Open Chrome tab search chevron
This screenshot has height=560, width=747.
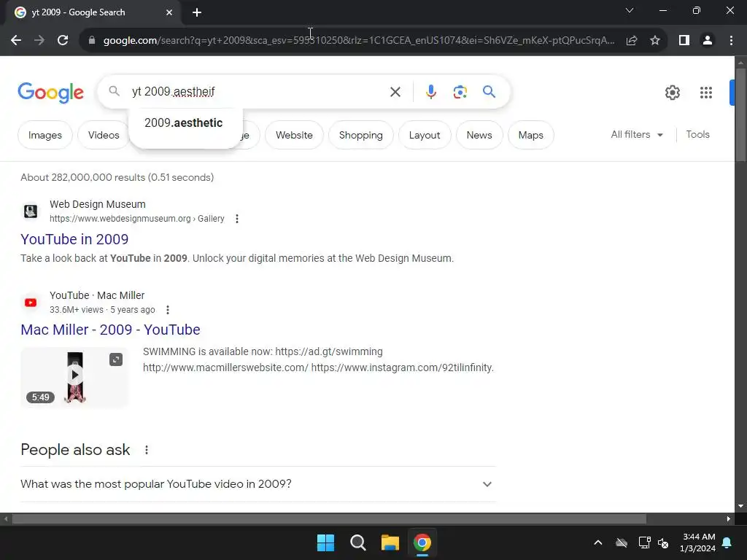pos(630,10)
